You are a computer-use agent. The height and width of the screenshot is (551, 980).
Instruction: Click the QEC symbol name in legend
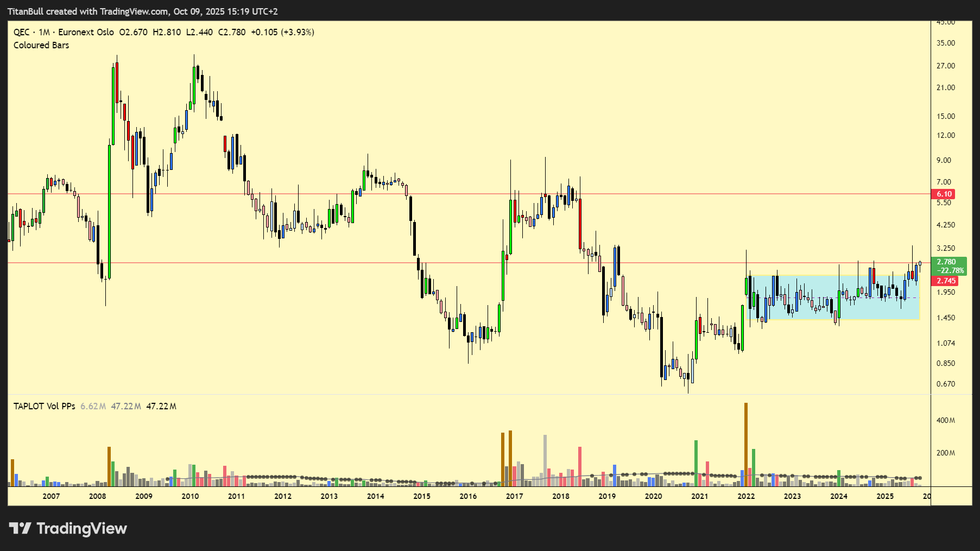coord(21,32)
